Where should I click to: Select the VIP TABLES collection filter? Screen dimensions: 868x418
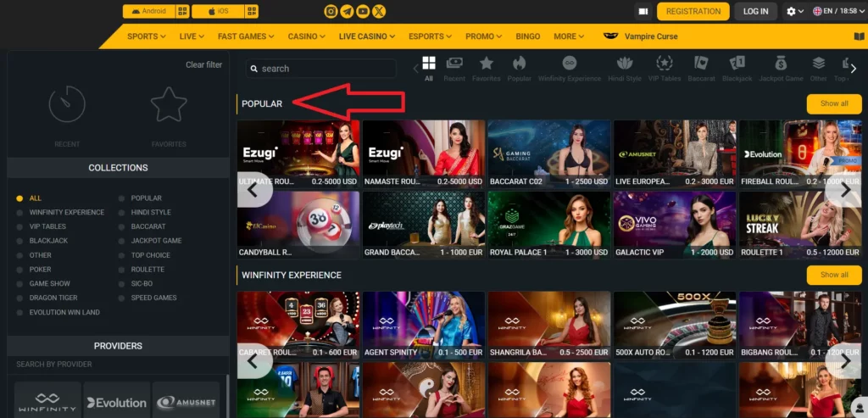point(42,226)
